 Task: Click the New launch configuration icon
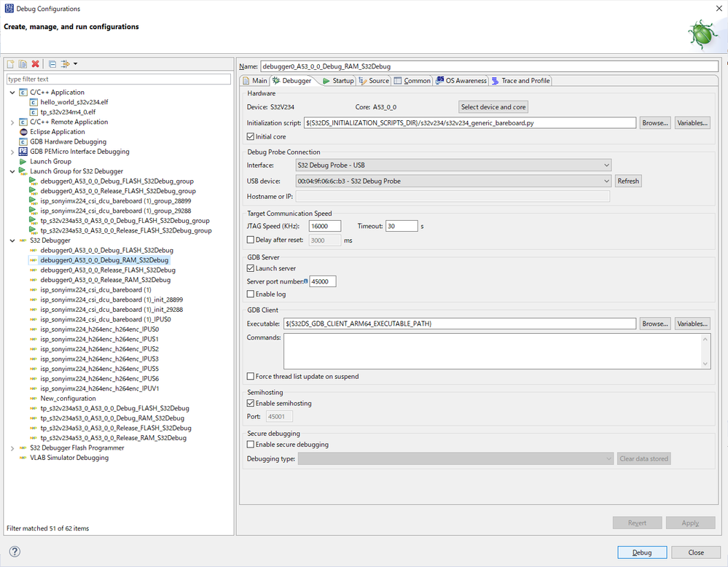point(12,64)
